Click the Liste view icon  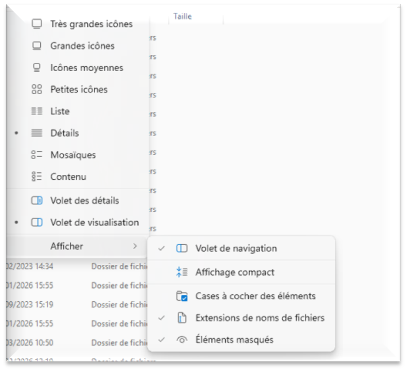(37, 111)
